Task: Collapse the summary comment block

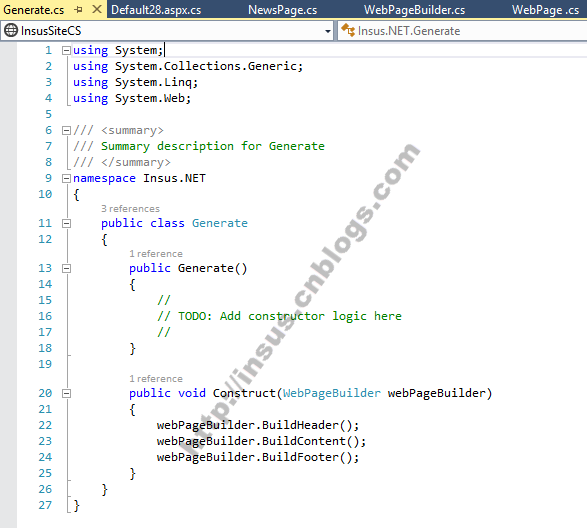Action: coord(66,130)
